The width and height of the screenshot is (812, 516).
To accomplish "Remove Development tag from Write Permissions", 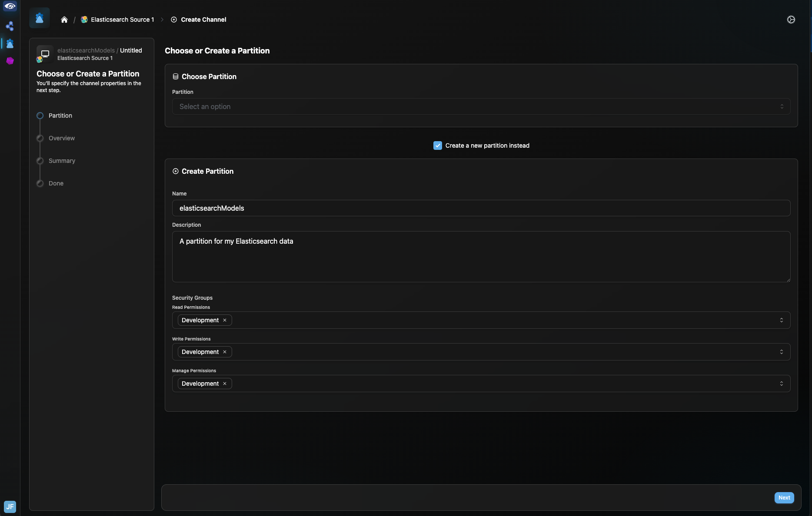I will click(x=225, y=352).
